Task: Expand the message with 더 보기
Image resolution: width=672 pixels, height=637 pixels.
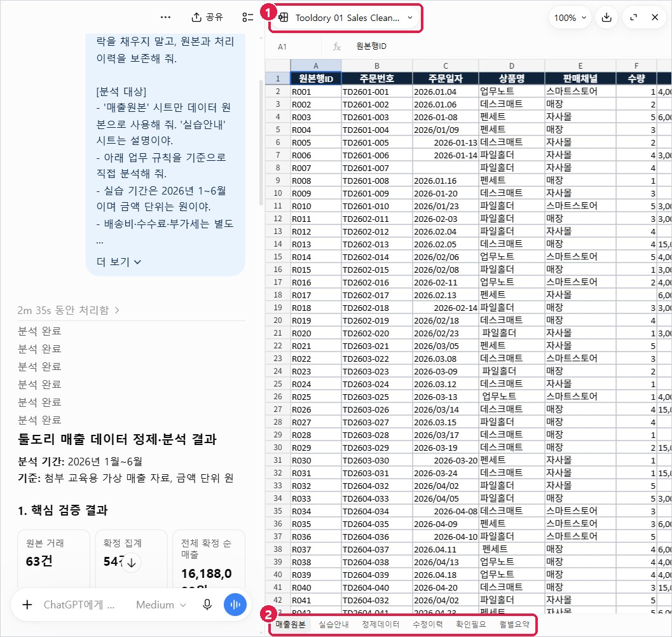Action: click(119, 262)
